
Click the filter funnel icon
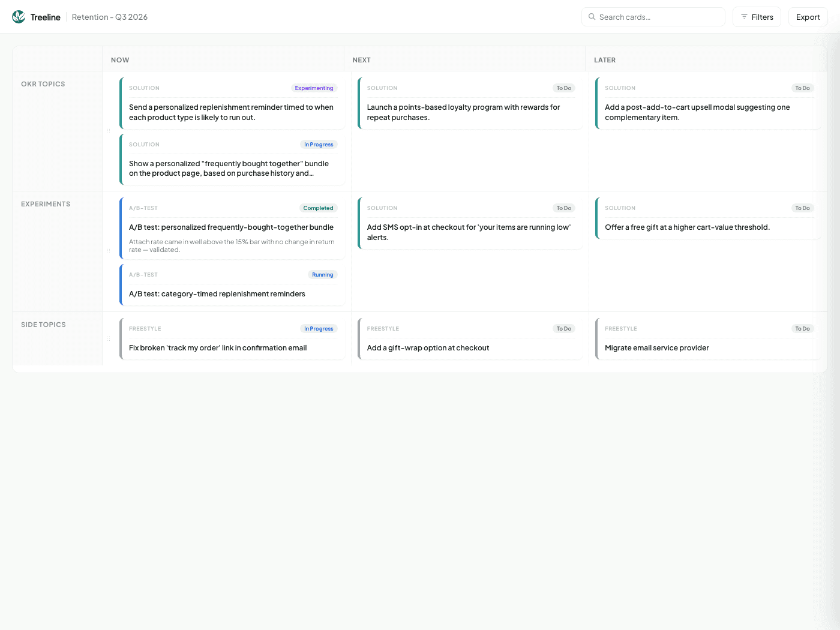point(744,17)
